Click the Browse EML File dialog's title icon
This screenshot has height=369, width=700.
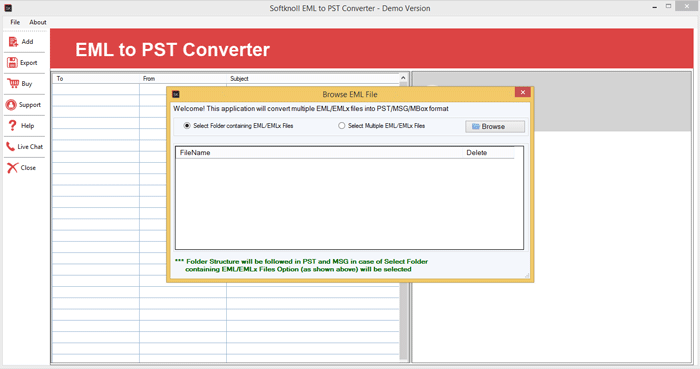coord(176,94)
